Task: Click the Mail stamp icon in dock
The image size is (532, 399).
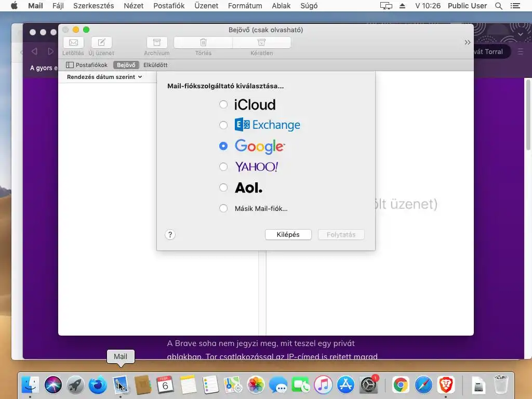Action: pos(121,385)
